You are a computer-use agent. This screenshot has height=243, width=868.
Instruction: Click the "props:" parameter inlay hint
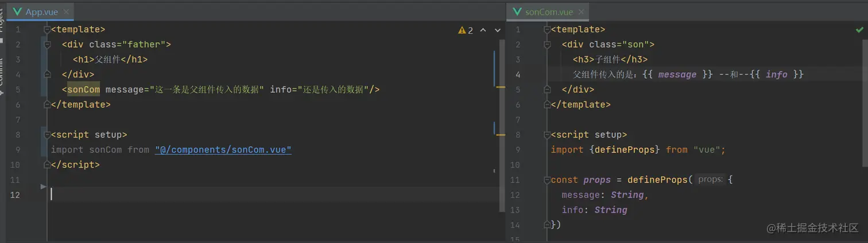click(x=710, y=179)
